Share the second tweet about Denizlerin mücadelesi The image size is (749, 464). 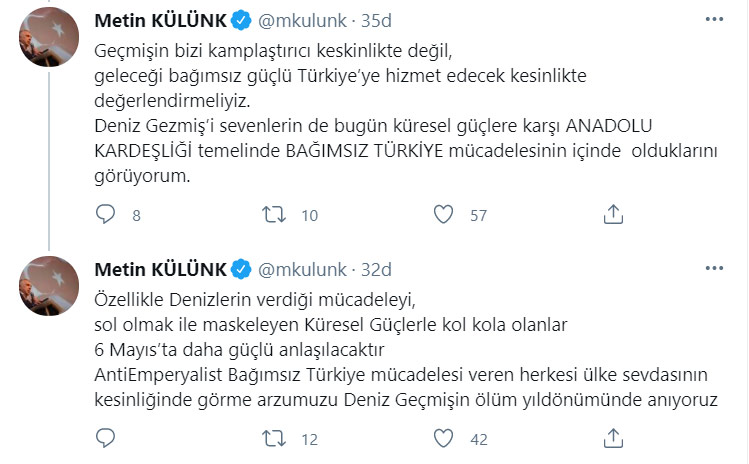point(615,439)
